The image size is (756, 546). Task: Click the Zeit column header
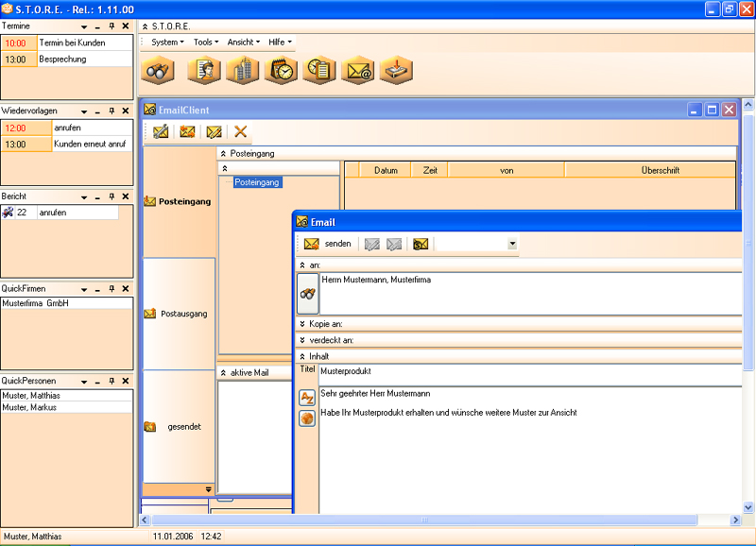coord(430,170)
